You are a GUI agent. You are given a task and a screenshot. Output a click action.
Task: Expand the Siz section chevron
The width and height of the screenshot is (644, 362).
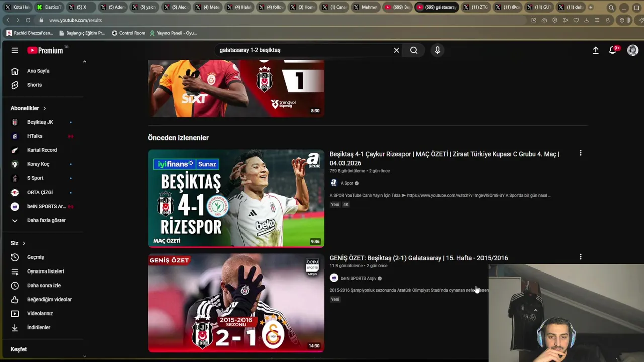coord(24,243)
